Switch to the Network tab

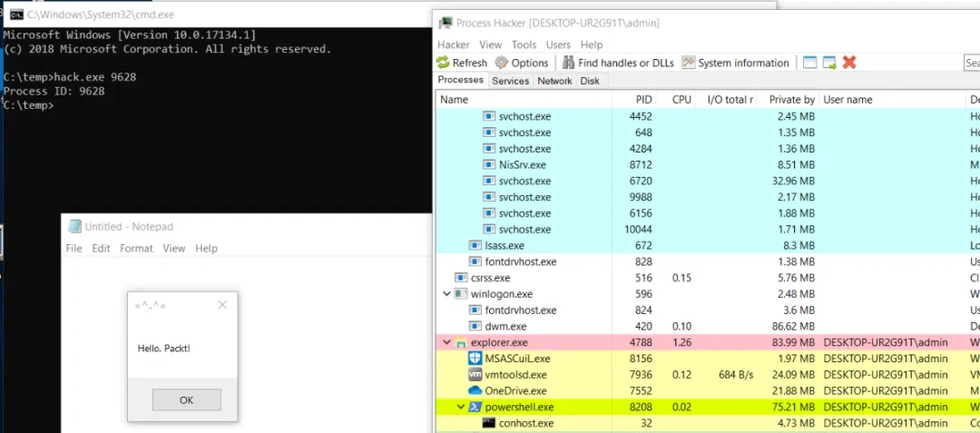[x=554, y=81]
